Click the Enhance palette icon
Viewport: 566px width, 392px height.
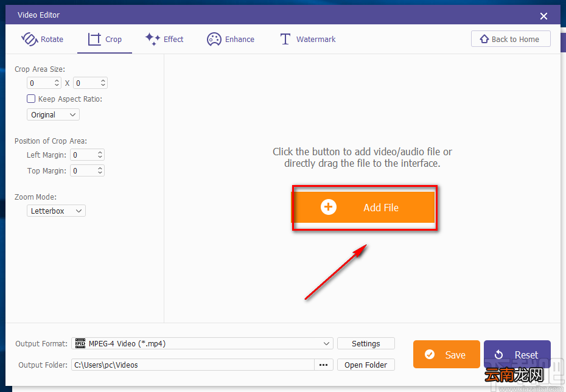tap(214, 40)
